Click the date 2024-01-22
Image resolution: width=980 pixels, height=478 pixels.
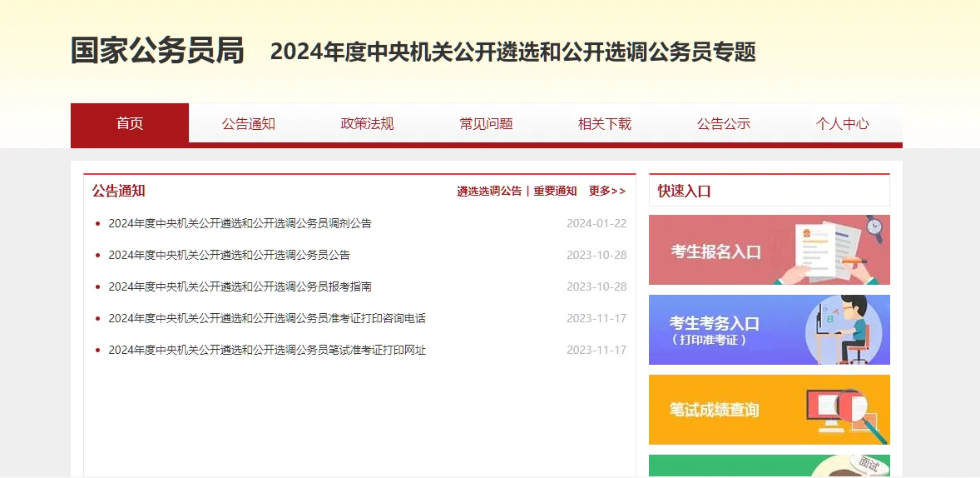click(596, 223)
